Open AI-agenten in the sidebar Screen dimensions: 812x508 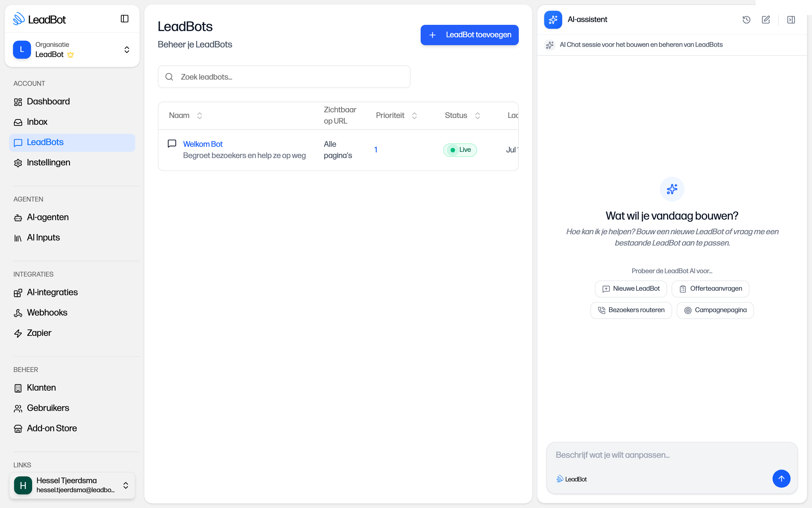point(72,217)
